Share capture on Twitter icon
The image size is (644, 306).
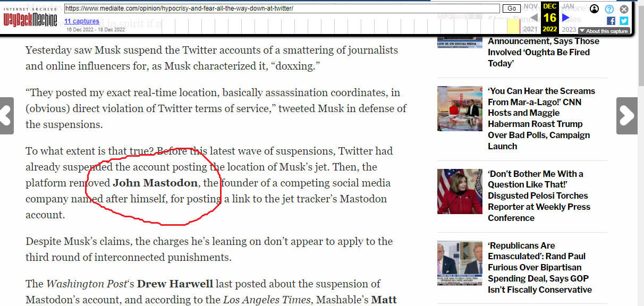(624, 21)
